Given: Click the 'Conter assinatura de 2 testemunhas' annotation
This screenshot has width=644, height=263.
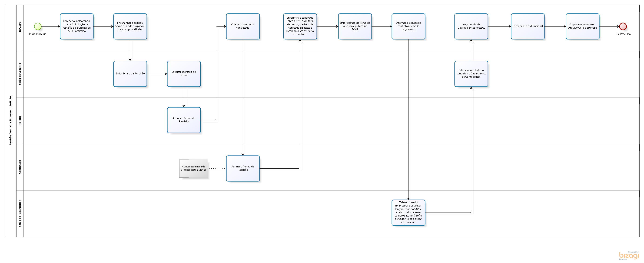Looking at the screenshot, I should point(193,168).
